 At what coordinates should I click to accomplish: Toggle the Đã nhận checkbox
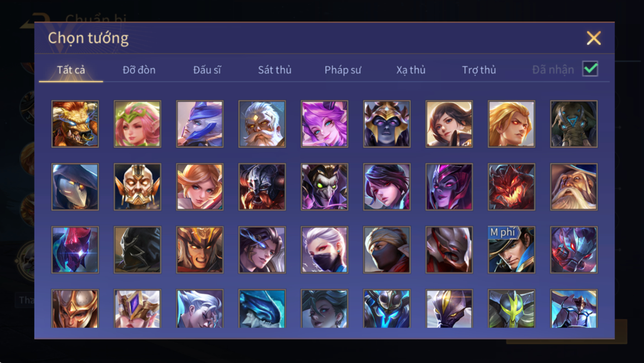pos(590,69)
